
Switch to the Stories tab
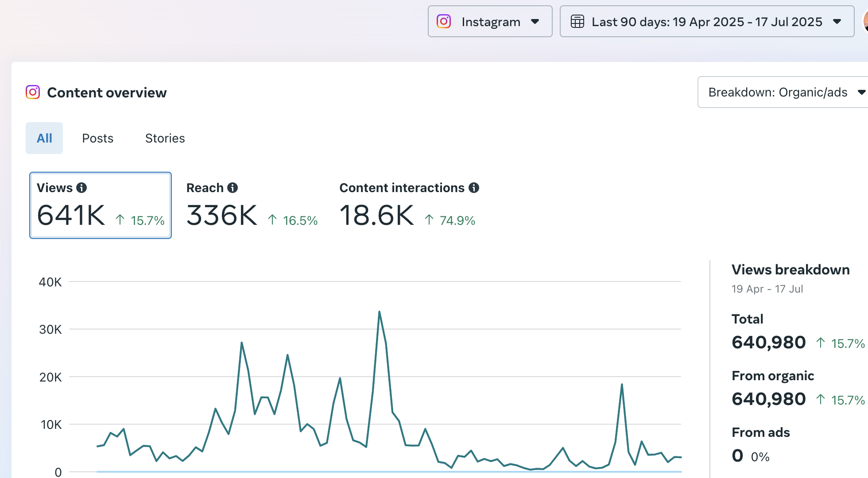165,138
